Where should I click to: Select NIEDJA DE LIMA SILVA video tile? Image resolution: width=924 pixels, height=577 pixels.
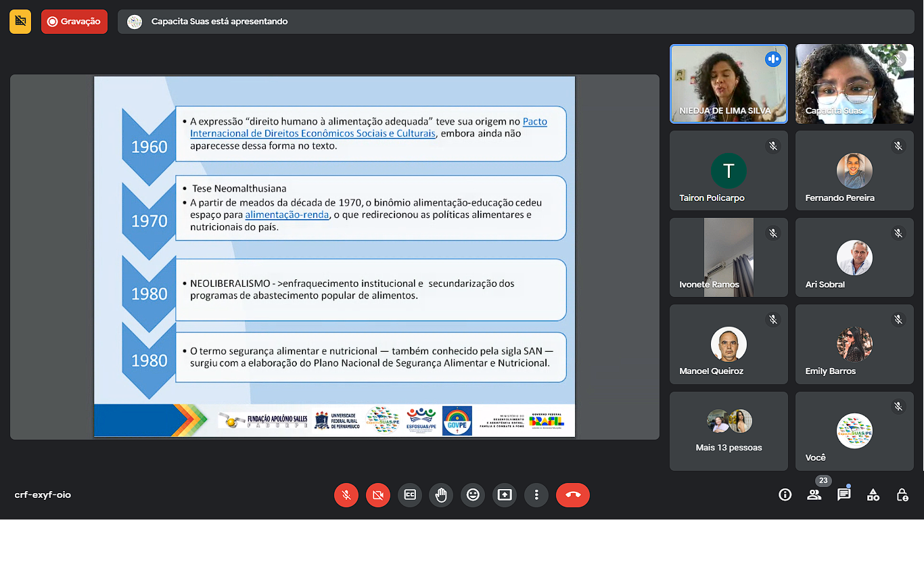coord(729,84)
